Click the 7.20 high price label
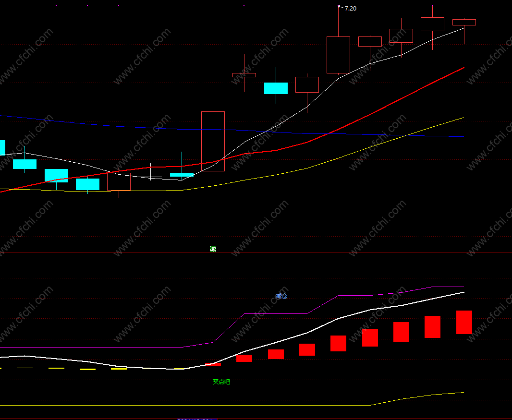This screenshot has height=420, width=512. 350,9
